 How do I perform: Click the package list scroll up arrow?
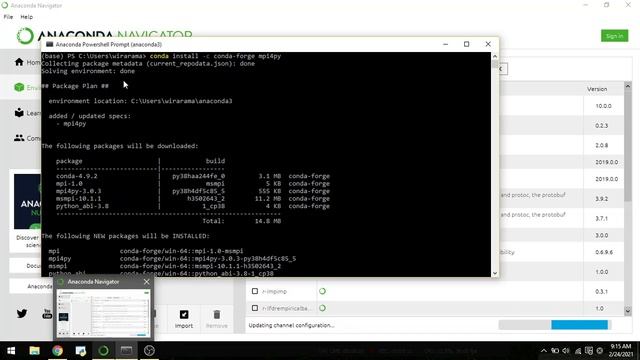click(628, 86)
